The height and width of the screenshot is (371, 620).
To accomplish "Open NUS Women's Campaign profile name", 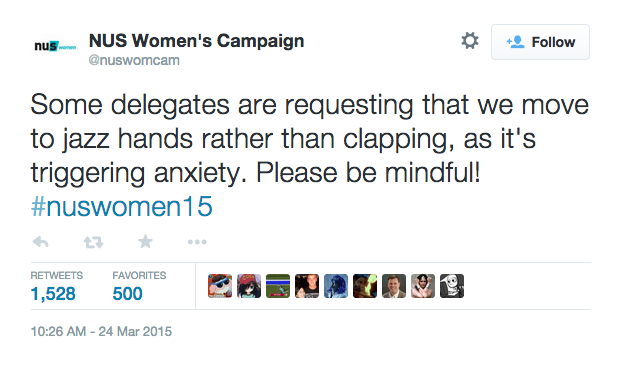I will coord(197,40).
